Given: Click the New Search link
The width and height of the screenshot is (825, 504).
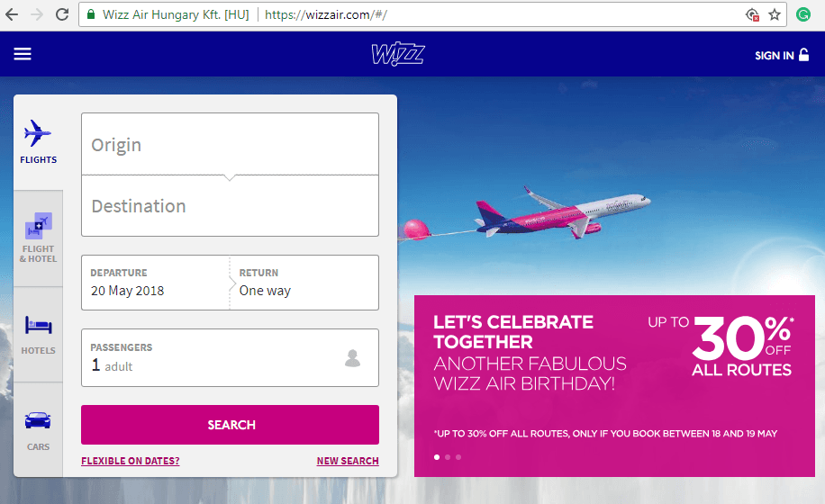Looking at the screenshot, I should [348, 461].
